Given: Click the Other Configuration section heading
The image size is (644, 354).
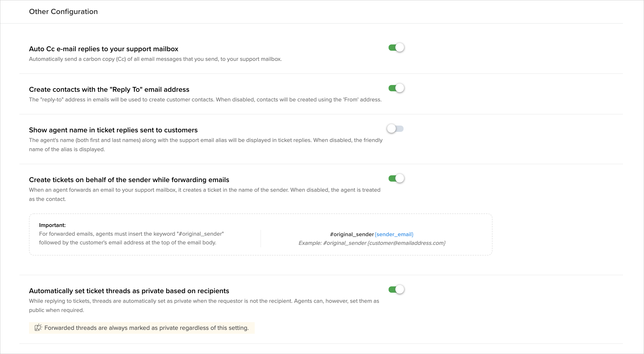Looking at the screenshot, I should click(x=63, y=12).
